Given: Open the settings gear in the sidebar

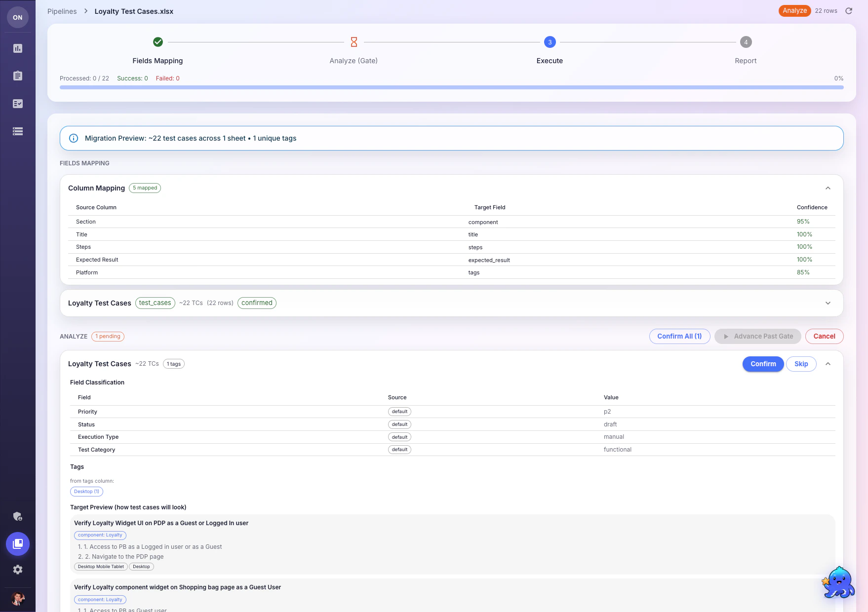Looking at the screenshot, I should click(18, 570).
